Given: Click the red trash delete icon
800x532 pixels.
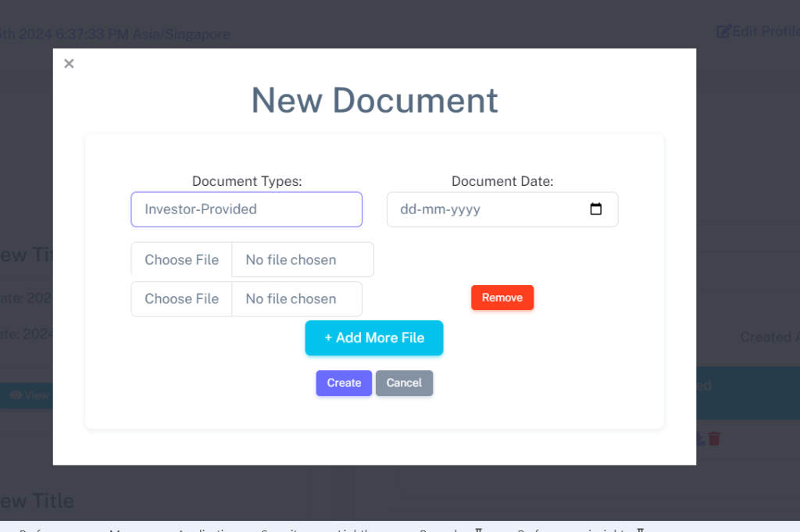Looking at the screenshot, I should 714,439.
